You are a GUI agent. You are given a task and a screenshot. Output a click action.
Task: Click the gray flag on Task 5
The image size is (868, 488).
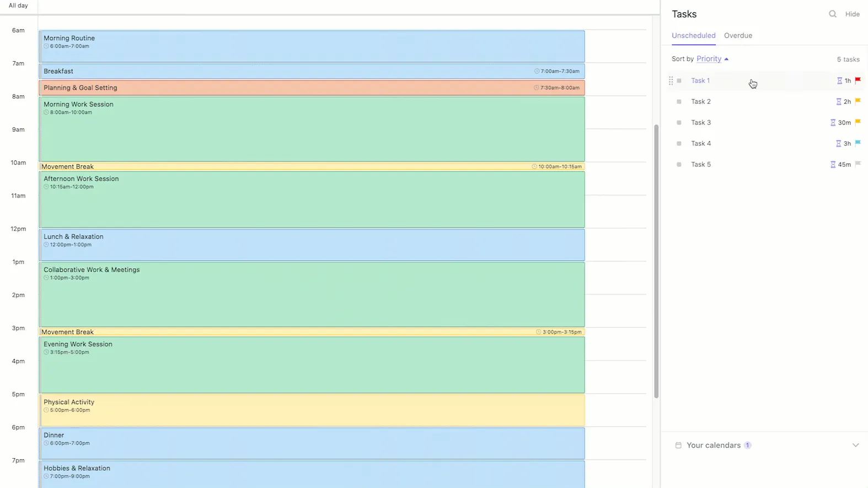click(858, 164)
